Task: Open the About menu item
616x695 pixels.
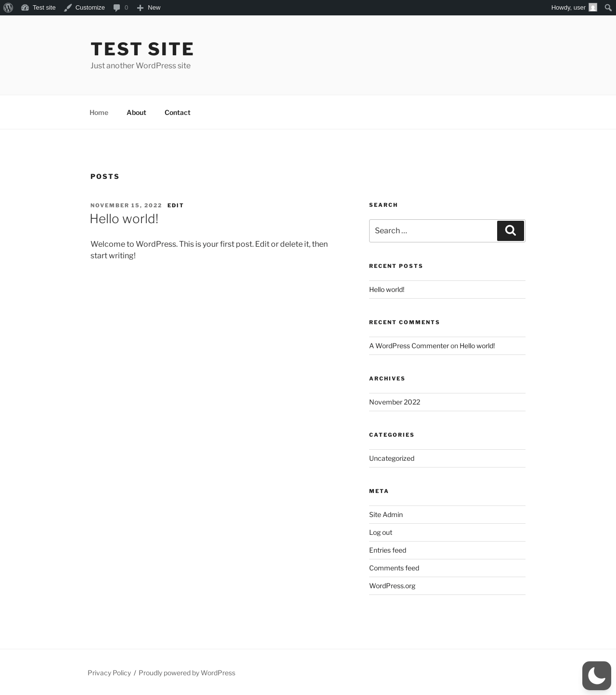Action: (x=136, y=113)
